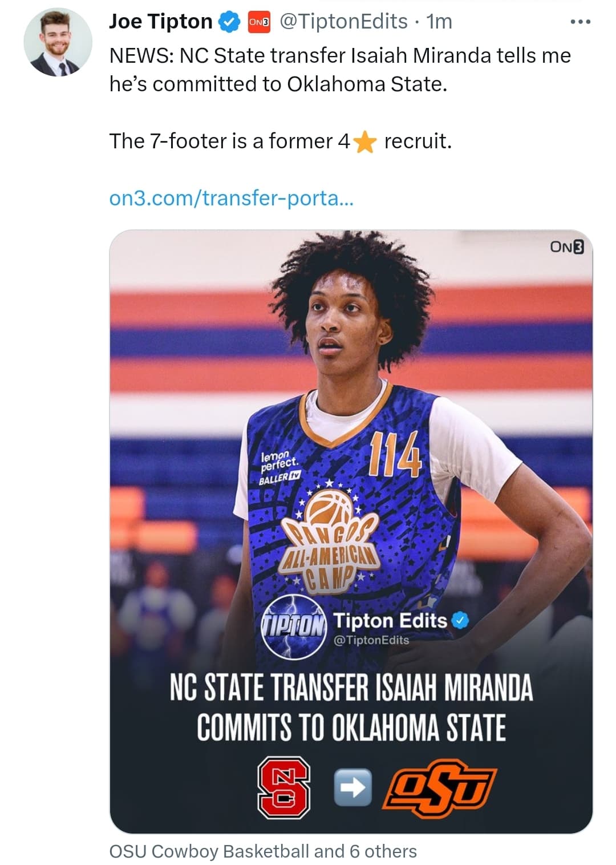The image size is (616, 865).
Task: Click the round Tipton lightning logo
Action: 293,626
